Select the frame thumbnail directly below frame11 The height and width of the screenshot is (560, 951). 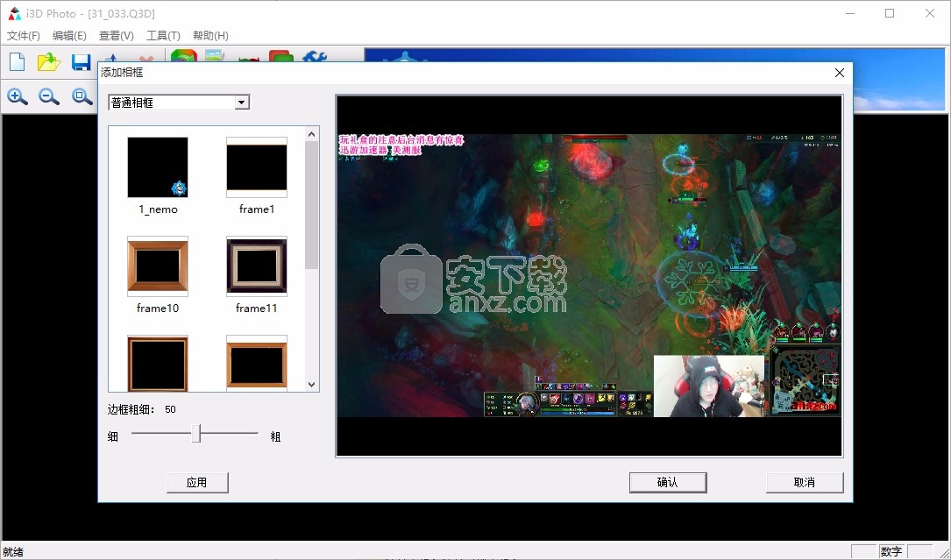257,364
